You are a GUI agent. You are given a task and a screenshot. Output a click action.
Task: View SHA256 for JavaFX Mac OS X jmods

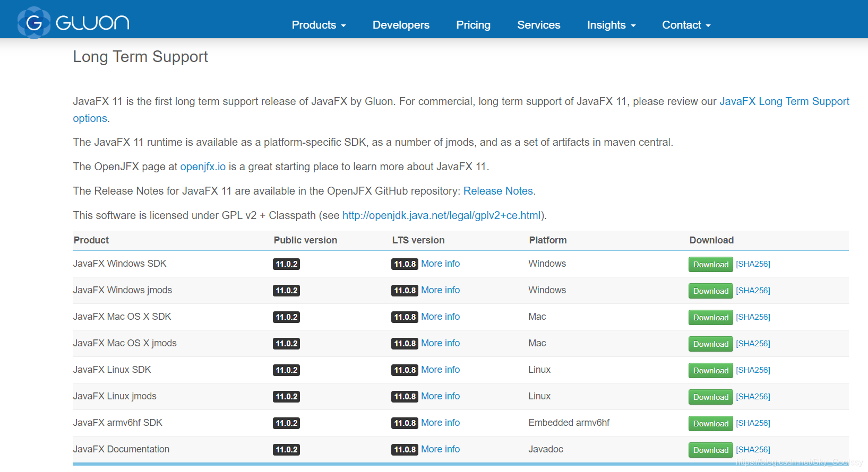click(x=753, y=343)
